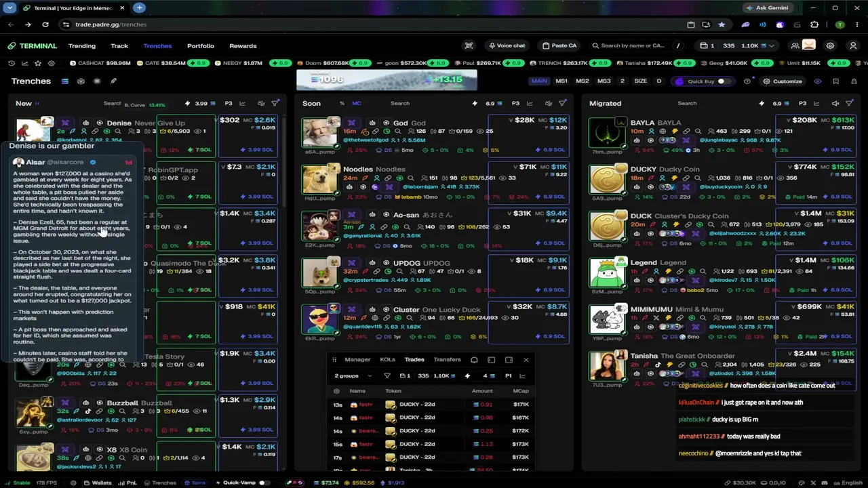This screenshot has width=868, height=488.
Task: Open the filter icon in the Soon column
Action: click(x=562, y=104)
